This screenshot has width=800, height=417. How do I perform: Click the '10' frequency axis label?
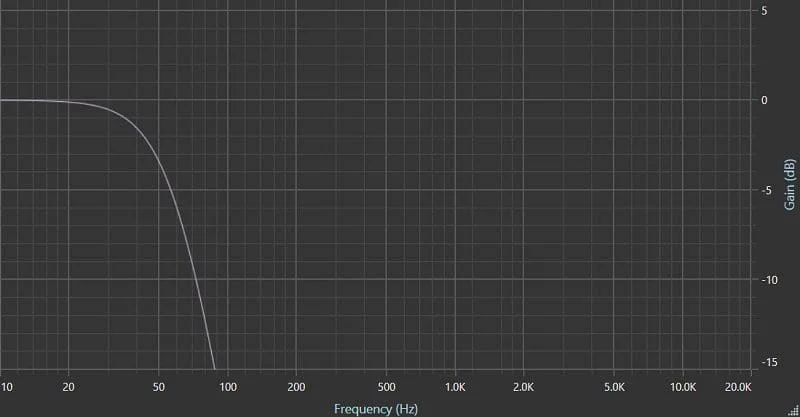[7, 387]
